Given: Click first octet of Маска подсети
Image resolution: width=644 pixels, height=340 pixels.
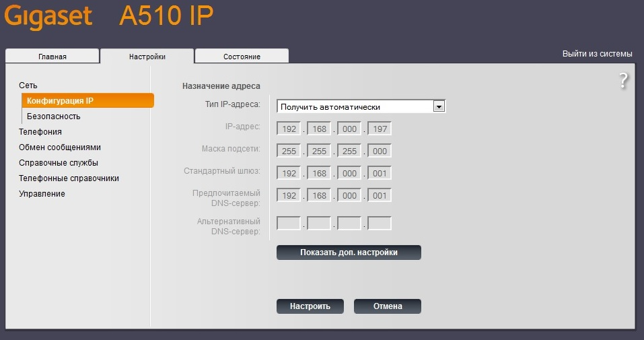Looking at the screenshot, I should click(289, 151).
